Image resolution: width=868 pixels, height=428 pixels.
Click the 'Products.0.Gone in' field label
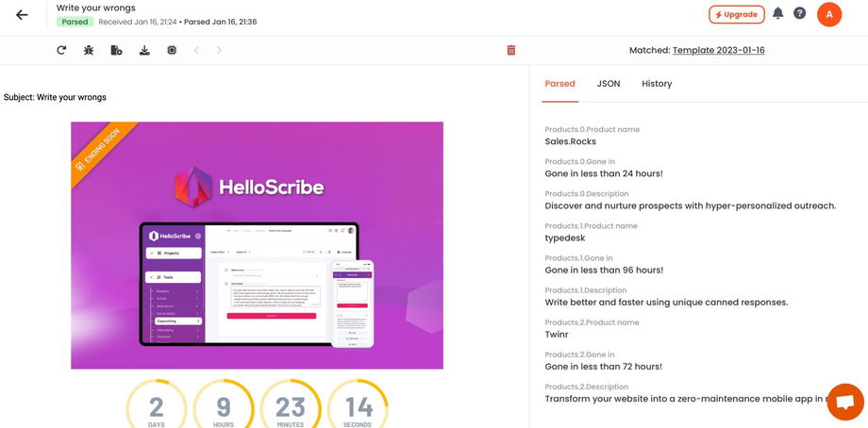[579, 162]
